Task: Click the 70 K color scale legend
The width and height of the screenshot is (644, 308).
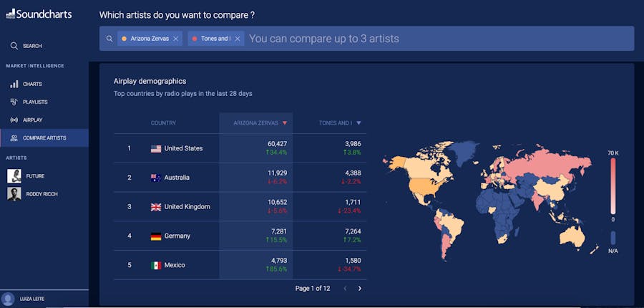Action: (613, 187)
